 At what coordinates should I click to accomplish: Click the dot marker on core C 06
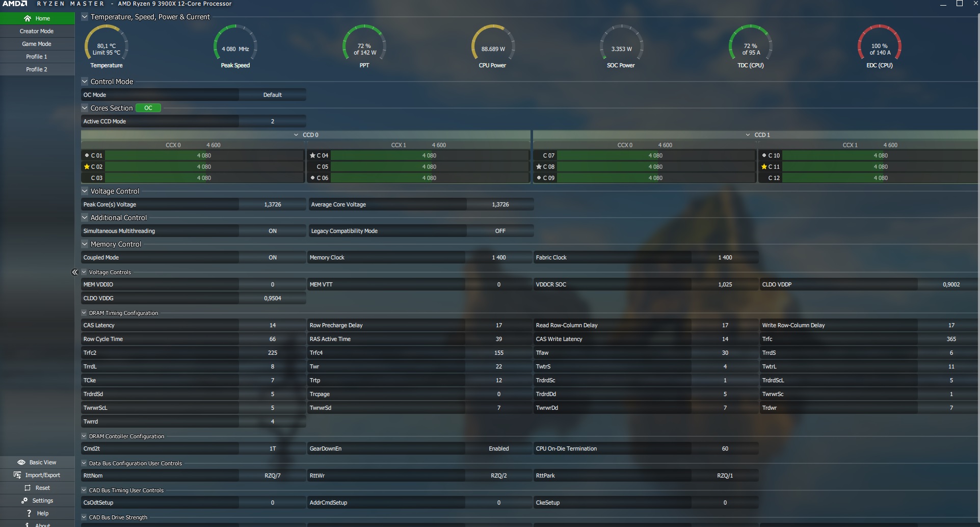pos(312,178)
